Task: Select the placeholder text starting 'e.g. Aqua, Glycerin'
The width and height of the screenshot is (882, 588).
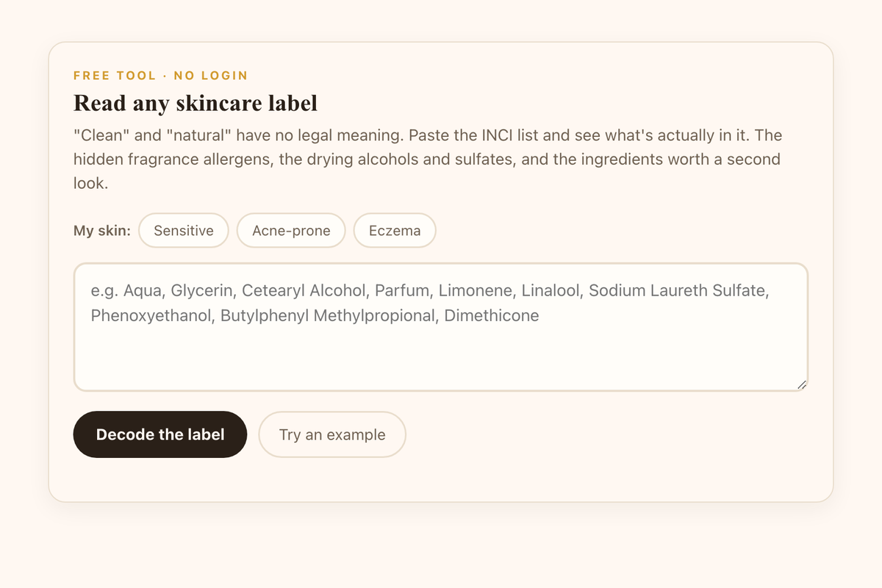Action: [x=430, y=303]
